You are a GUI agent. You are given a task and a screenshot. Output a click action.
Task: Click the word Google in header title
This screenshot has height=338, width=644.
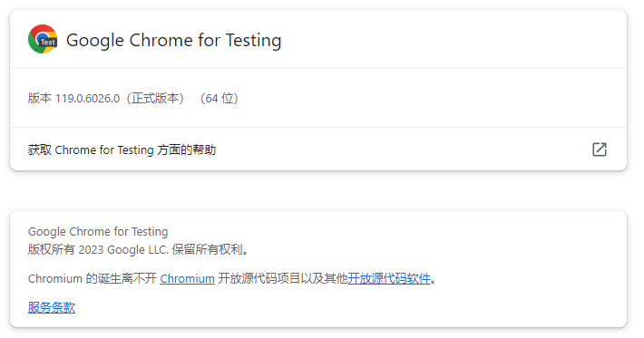95,40
